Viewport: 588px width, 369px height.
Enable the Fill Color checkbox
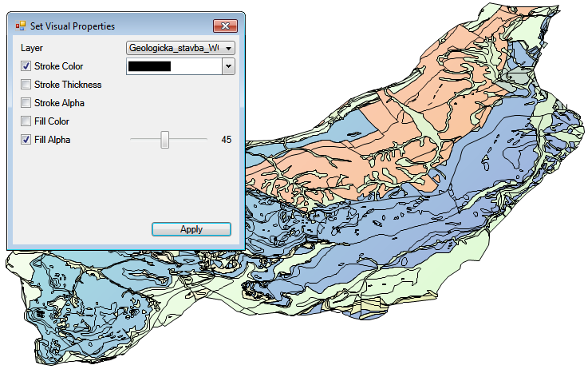click(x=26, y=121)
